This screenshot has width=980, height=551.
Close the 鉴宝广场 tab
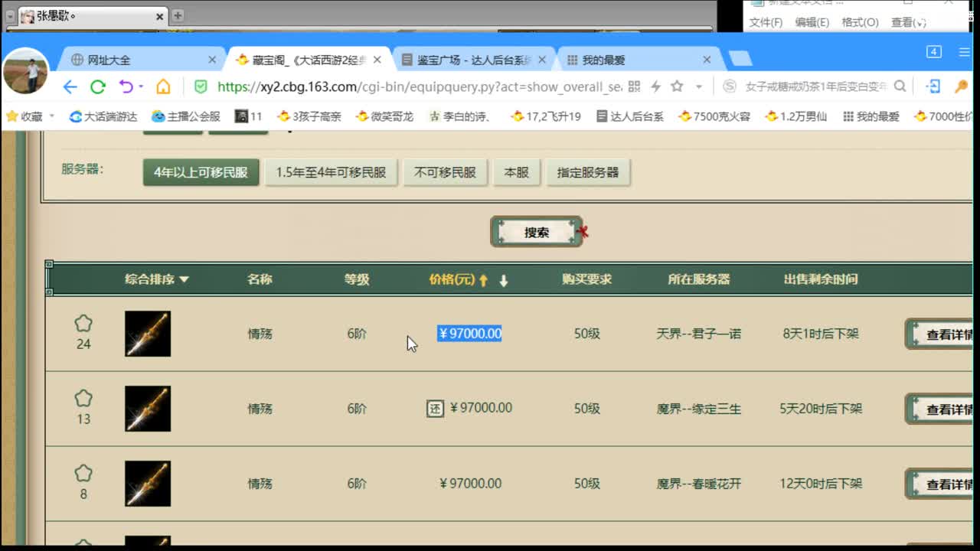(542, 60)
